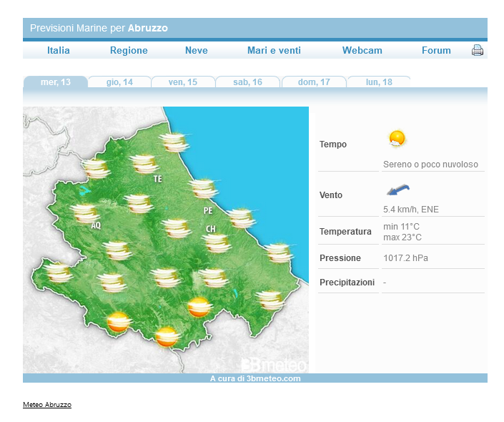This screenshot has width=504, height=422.
Task: Open the Webcam page
Action: 362,50
